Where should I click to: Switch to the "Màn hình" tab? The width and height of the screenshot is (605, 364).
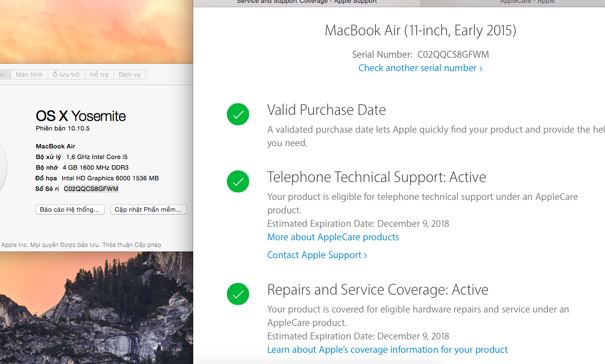point(29,74)
